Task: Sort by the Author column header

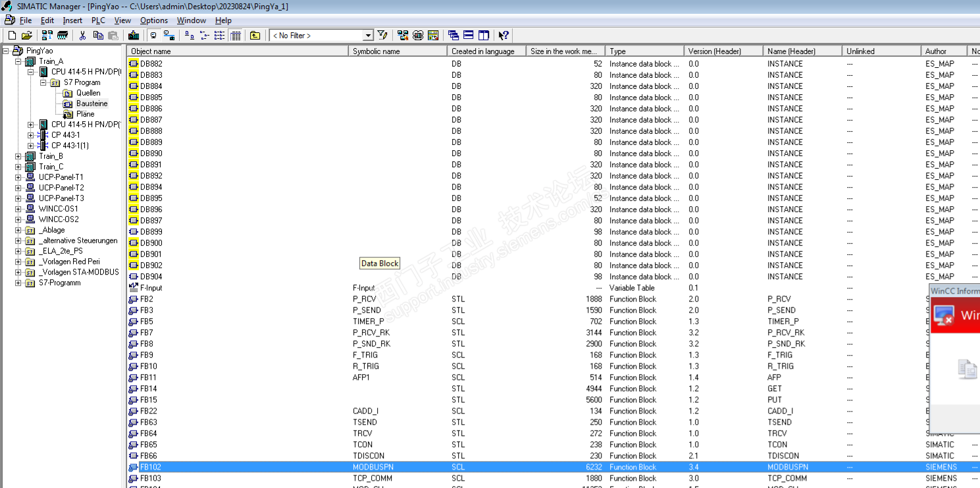Action: coord(944,51)
